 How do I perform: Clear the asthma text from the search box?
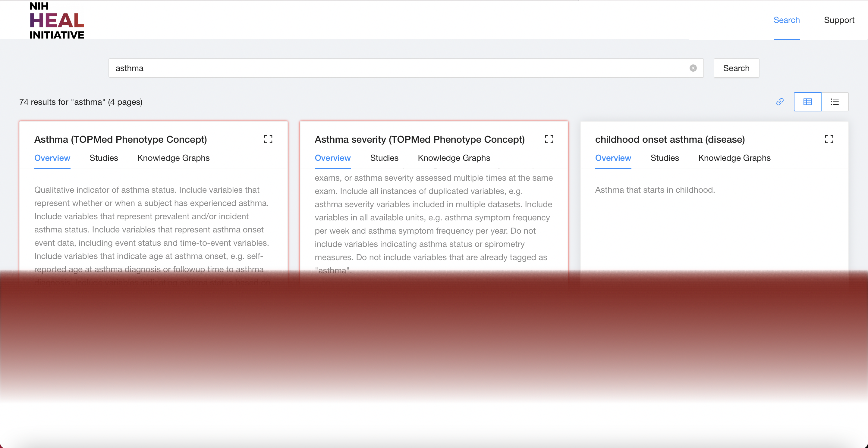point(693,68)
